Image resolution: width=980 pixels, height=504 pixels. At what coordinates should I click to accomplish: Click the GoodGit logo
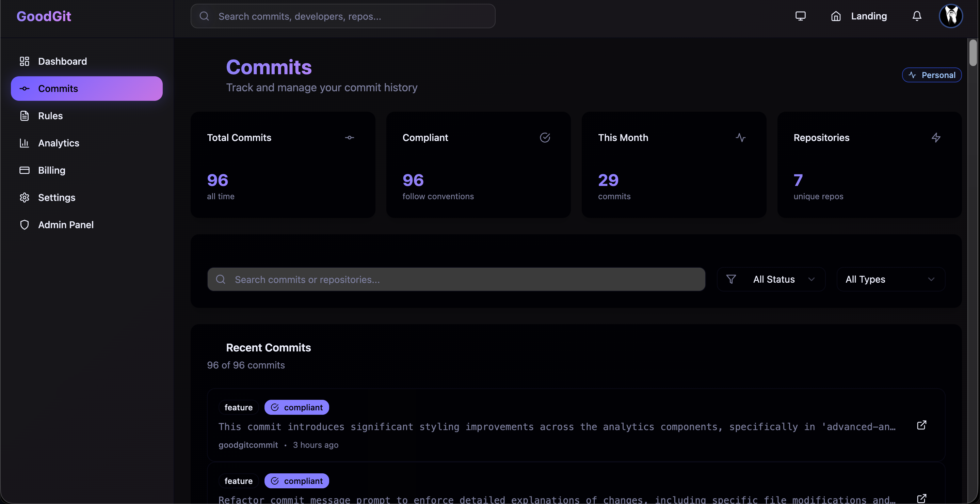click(x=44, y=16)
